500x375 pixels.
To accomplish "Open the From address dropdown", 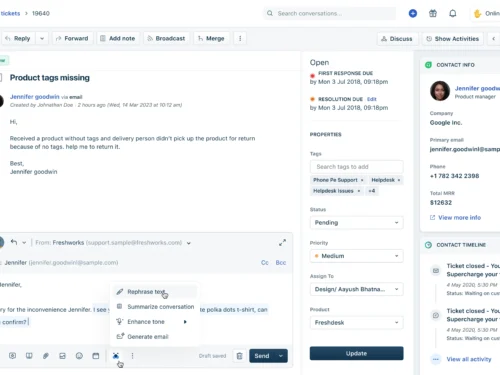I will point(189,243).
